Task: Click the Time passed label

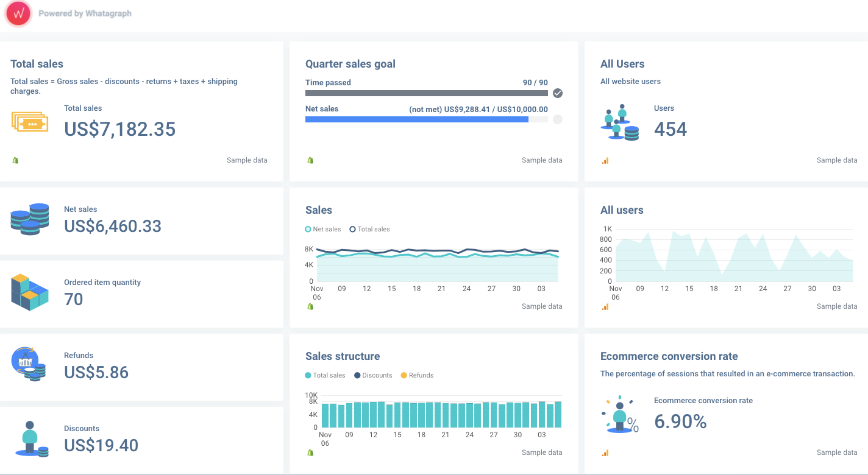Action: (328, 82)
